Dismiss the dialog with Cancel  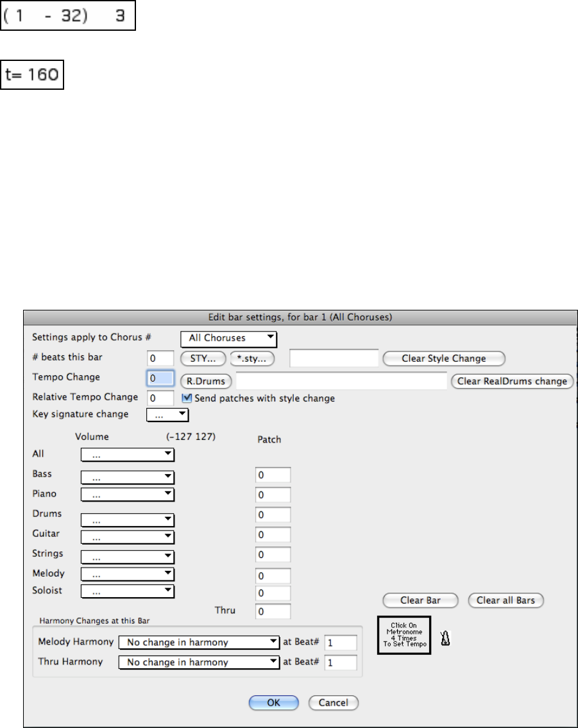[333, 702]
